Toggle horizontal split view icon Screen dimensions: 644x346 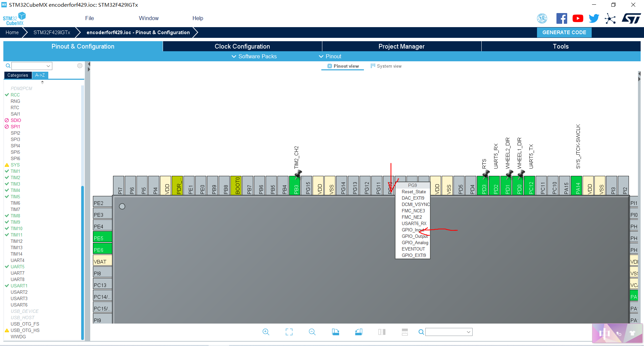pos(405,332)
